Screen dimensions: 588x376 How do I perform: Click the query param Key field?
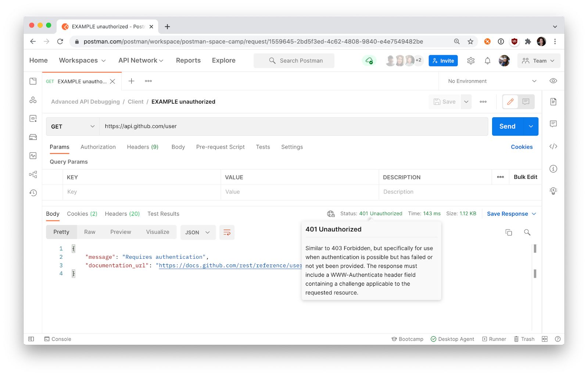click(x=141, y=192)
